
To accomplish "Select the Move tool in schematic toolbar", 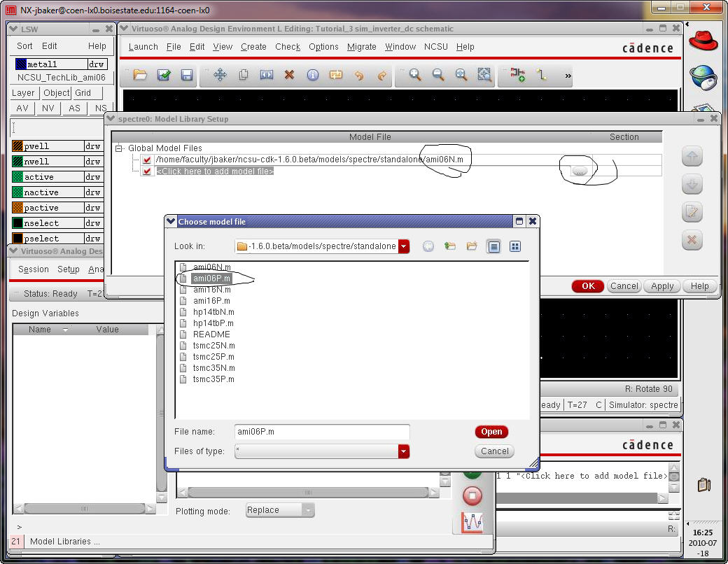I will [220, 75].
